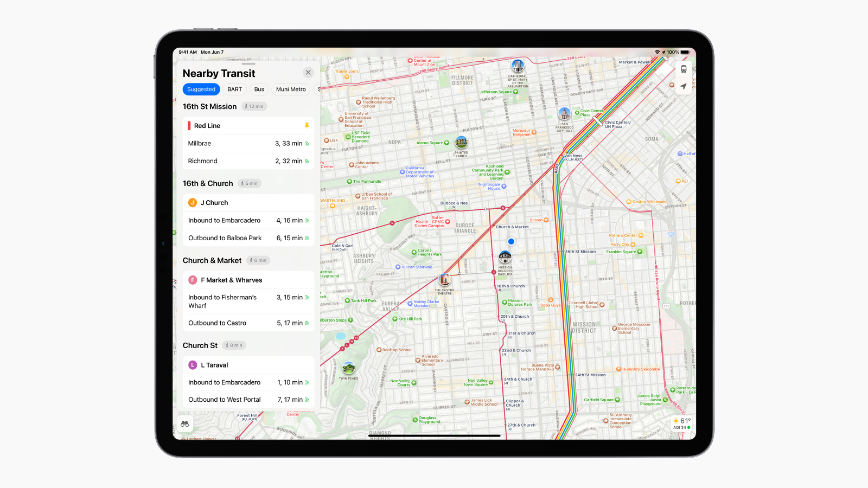The width and height of the screenshot is (868, 488).
Task: Toggle the BART transit filter
Action: coord(234,89)
